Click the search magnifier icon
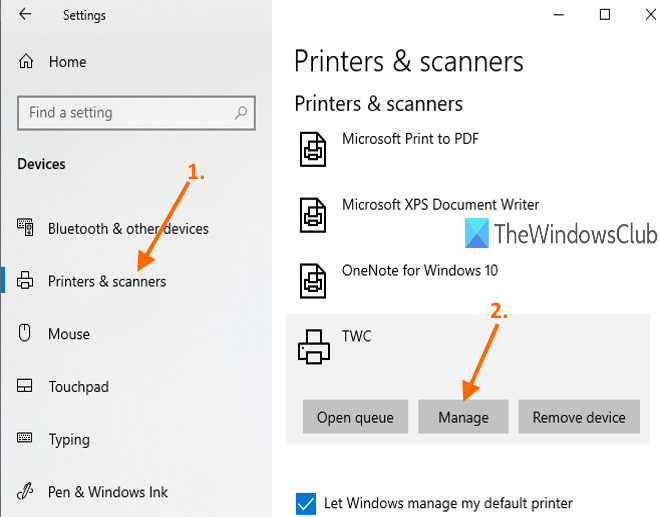 click(x=241, y=113)
